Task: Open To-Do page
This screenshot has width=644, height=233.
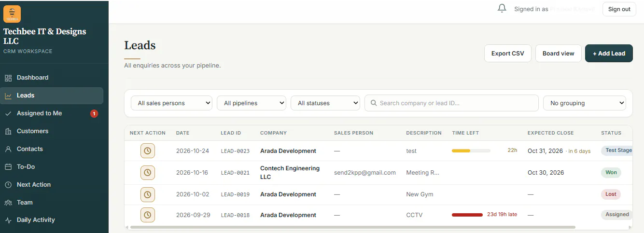Action: [x=52, y=167]
